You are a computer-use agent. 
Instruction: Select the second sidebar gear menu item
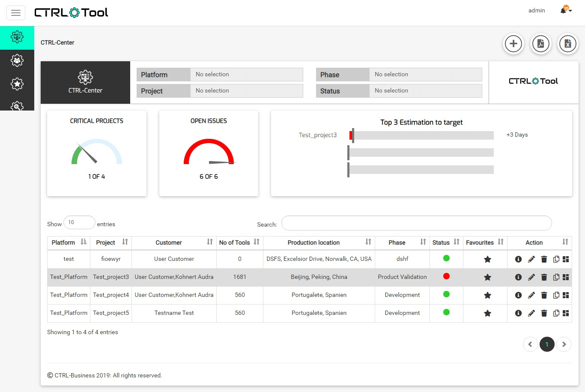click(17, 61)
